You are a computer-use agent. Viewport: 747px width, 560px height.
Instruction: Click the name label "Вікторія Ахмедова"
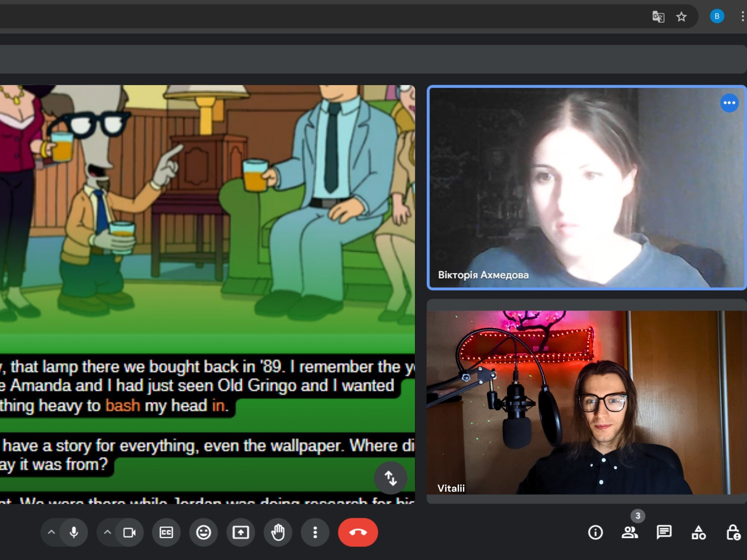[x=483, y=275]
